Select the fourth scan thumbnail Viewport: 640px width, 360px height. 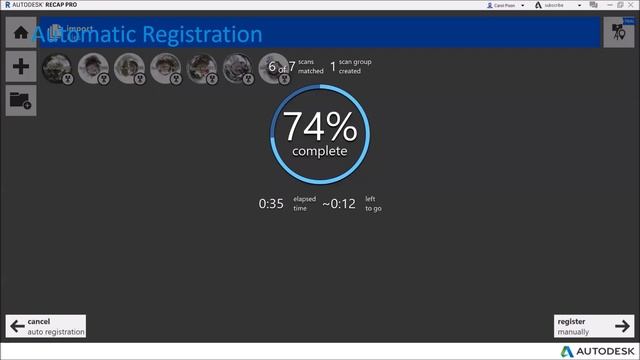point(165,68)
